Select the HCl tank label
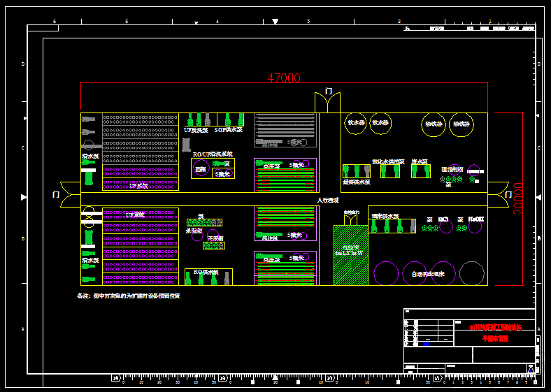Screen dimensions: 551x392 click(x=443, y=219)
